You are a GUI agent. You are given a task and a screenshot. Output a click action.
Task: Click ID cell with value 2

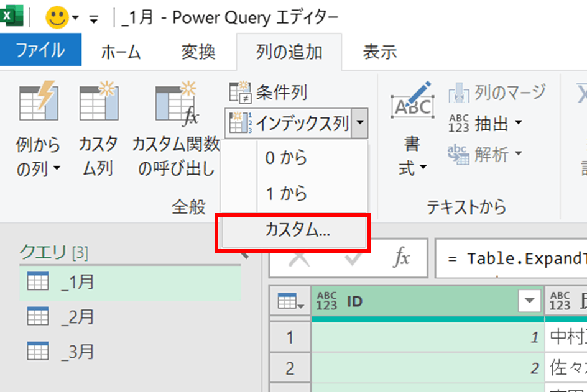[428, 368]
